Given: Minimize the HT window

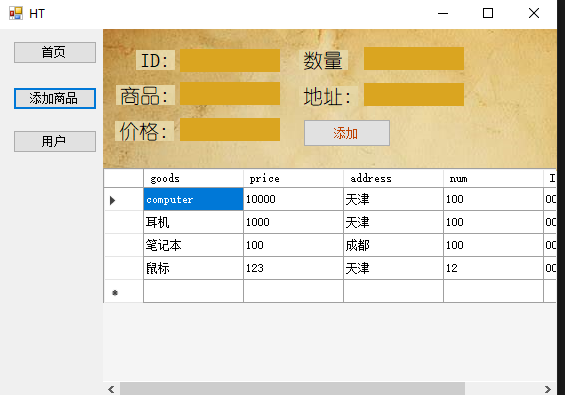Looking at the screenshot, I should 443,13.
